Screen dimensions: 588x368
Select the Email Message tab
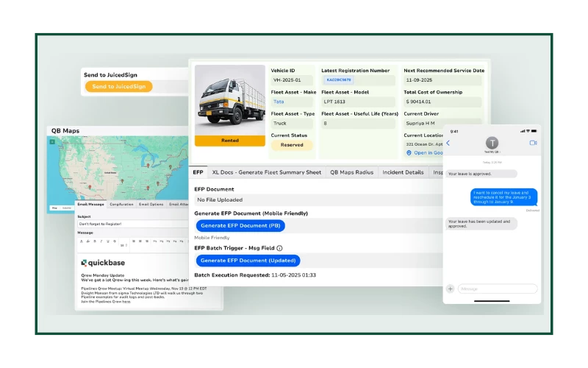point(90,205)
